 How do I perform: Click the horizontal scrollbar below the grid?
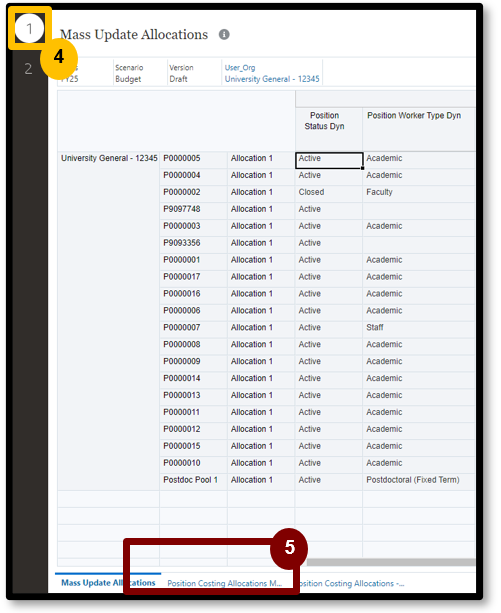(x=391, y=562)
